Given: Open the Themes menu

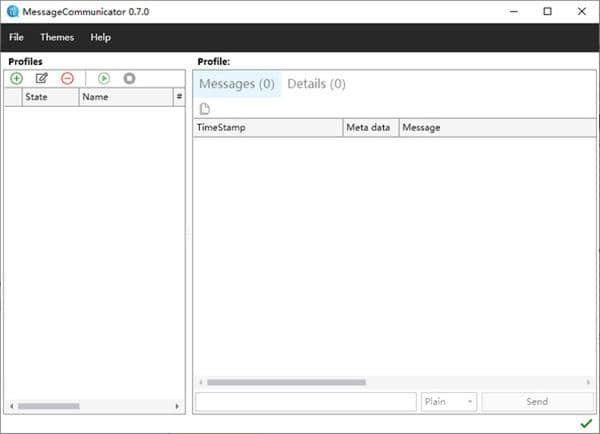Looking at the screenshot, I should point(57,37).
